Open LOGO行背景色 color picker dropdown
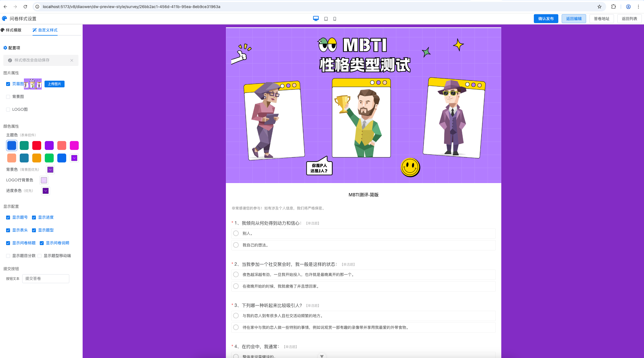The height and width of the screenshot is (358, 644). click(44, 180)
